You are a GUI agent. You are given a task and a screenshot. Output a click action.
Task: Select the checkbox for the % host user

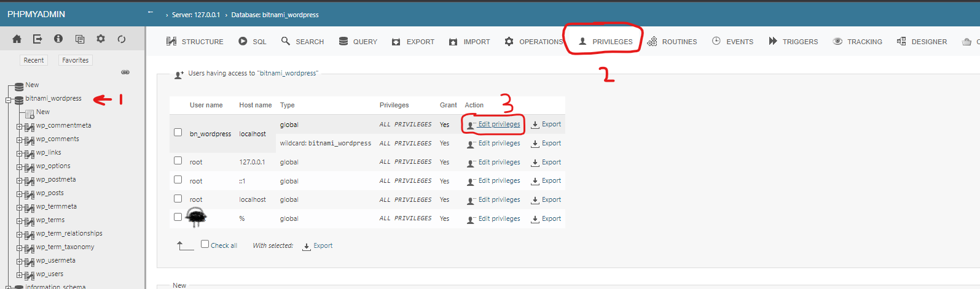click(x=178, y=217)
